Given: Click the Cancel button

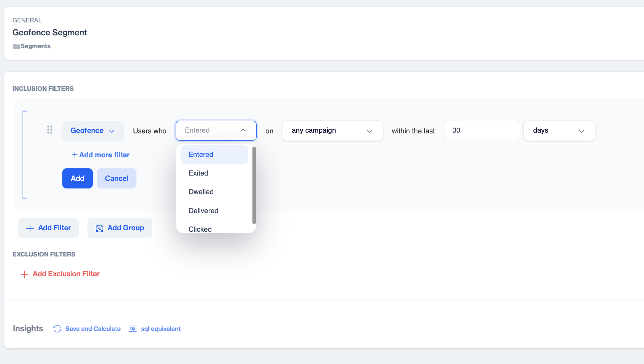Looking at the screenshot, I should click(x=117, y=178).
